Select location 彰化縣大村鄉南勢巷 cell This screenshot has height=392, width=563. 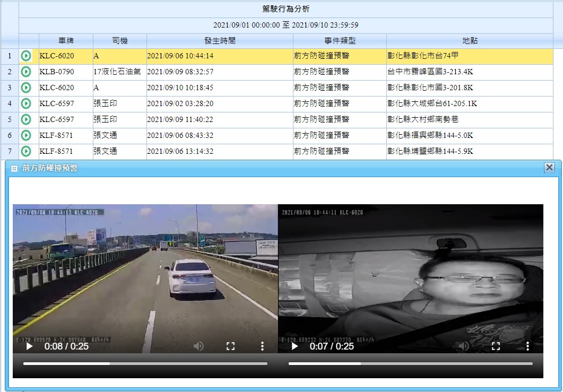click(x=470, y=119)
